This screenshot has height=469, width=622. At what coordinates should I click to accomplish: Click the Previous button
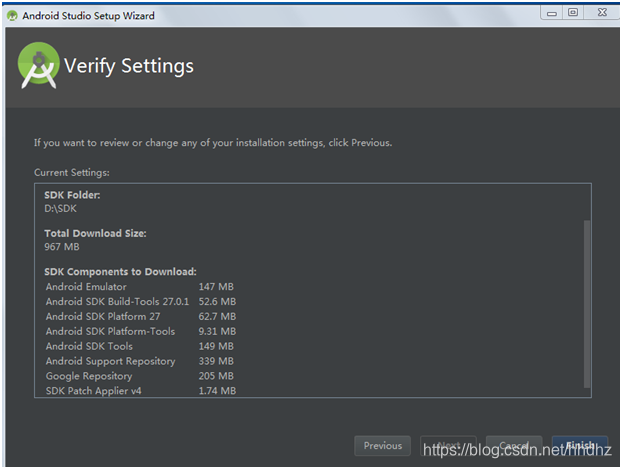[382, 446]
